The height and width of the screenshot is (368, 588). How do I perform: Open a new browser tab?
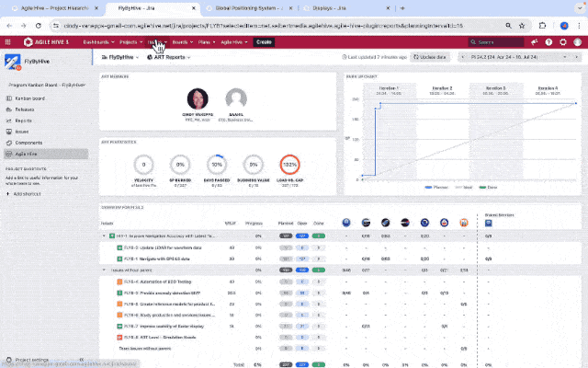(x=402, y=8)
